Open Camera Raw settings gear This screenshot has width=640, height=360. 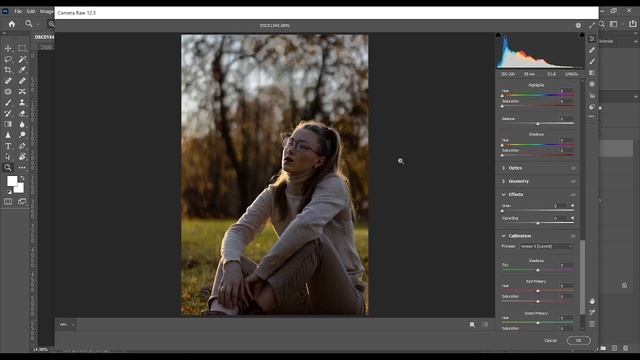pos(578,25)
